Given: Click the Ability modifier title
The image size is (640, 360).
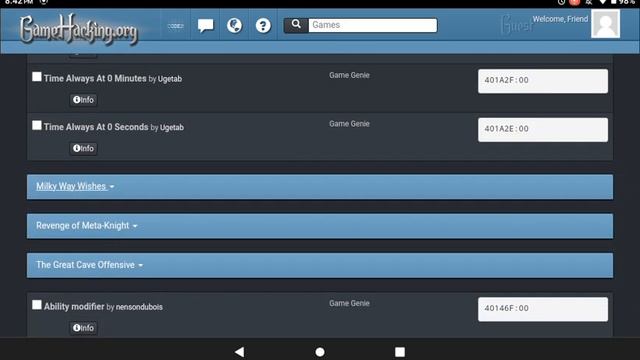Looking at the screenshot, I should (74, 307).
